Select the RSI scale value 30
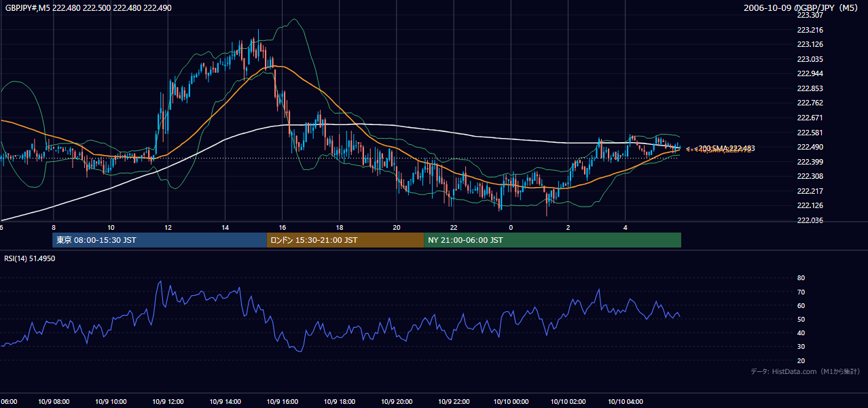The width and height of the screenshot is (868, 408). (x=801, y=346)
